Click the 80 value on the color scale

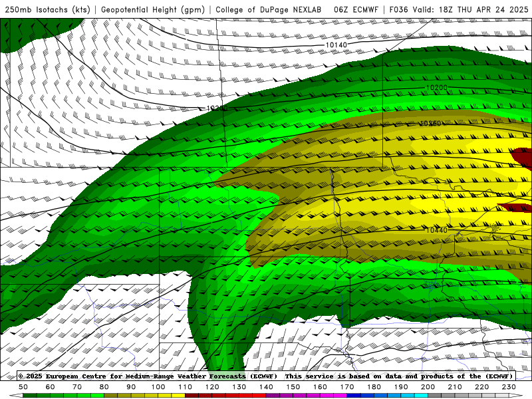coord(104,387)
